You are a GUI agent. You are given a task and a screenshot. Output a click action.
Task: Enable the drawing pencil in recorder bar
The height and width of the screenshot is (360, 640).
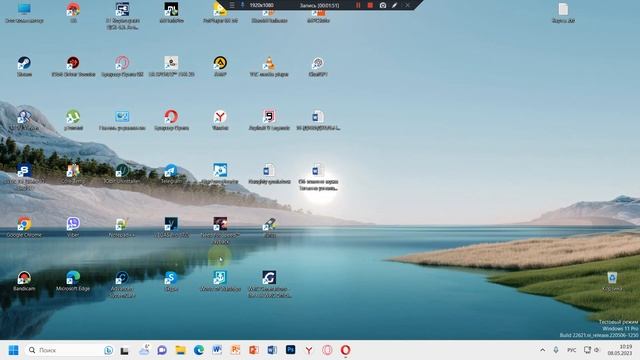394,5
